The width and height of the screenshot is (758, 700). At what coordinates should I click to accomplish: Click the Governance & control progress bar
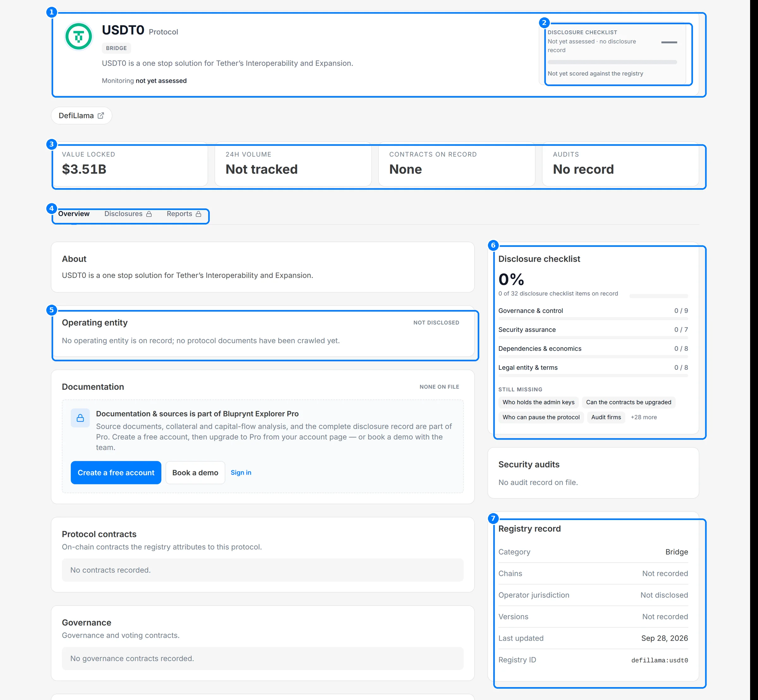593,319
